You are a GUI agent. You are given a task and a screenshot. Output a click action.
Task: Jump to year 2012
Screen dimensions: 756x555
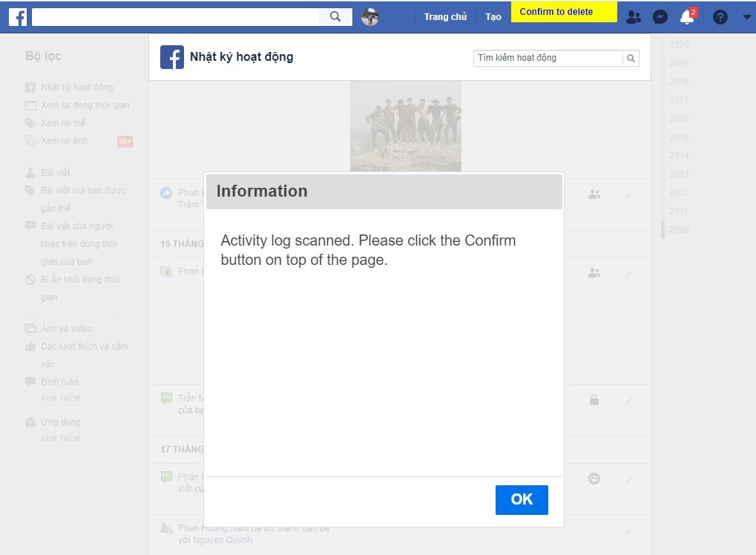point(679,193)
